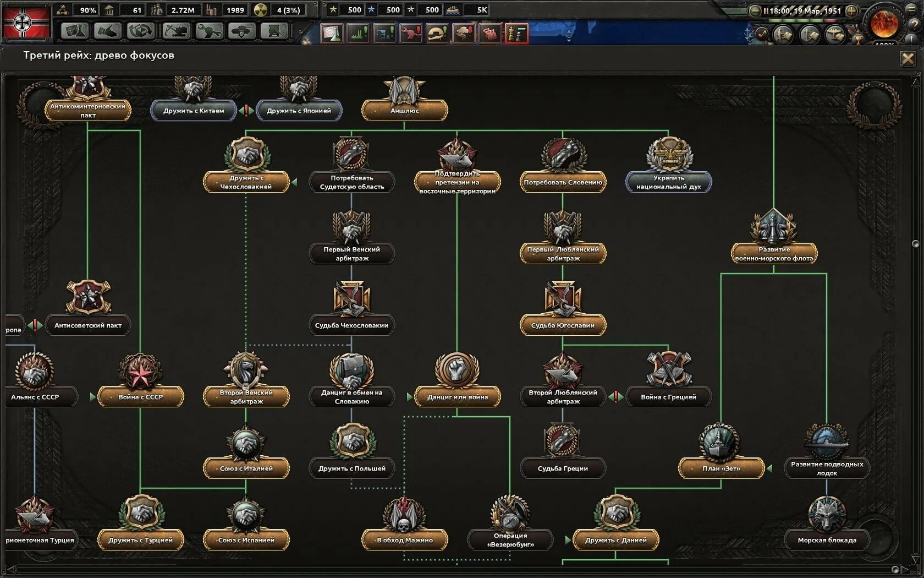Open Recruit and Deploy tank button
Viewport: 924px width, 578px height.
(243, 31)
